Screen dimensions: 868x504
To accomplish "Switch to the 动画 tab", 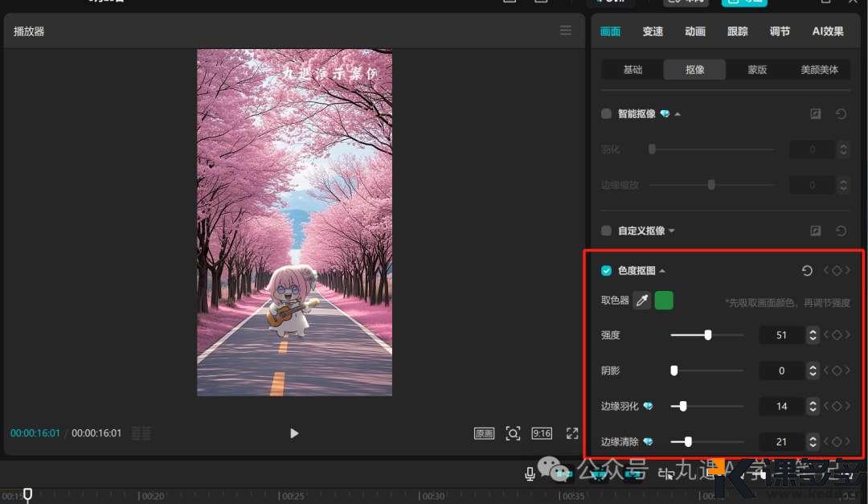I will pyautogui.click(x=694, y=31).
